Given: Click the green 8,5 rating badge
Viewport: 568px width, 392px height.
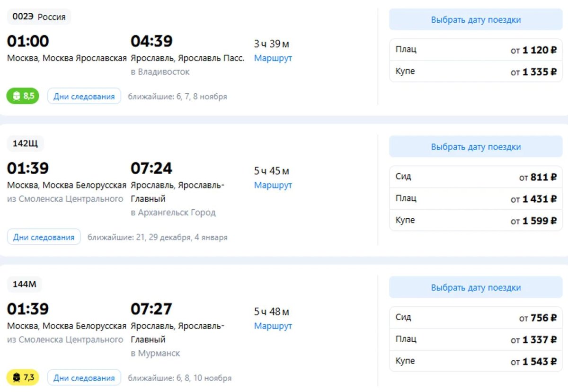Looking at the screenshot, I should coord(23,96).
